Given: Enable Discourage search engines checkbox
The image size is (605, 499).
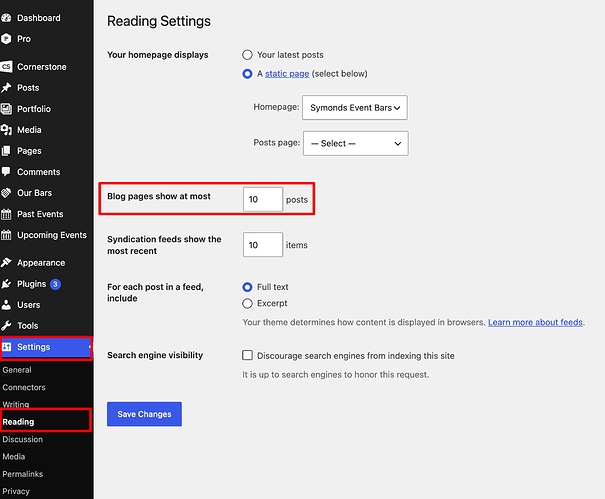Looking at the screenshot, I should (x=247, y=355).
